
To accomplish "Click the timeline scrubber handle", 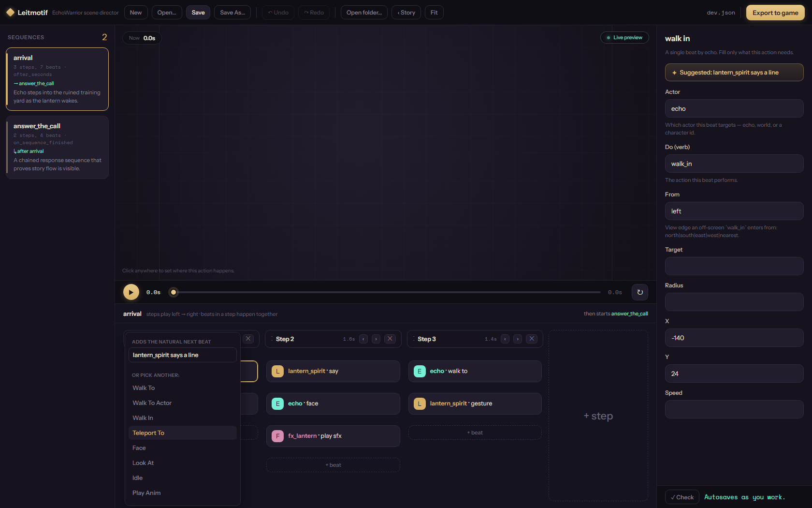I will coord(174,292).
